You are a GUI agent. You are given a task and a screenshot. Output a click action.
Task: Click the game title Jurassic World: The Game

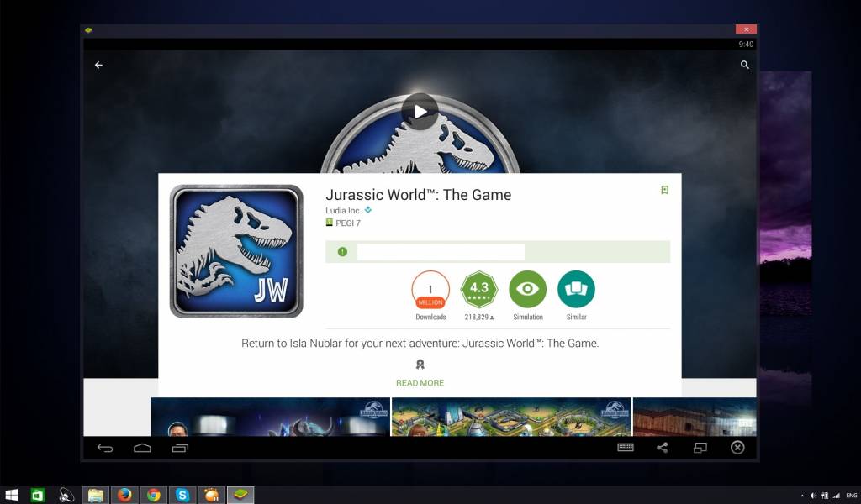(419, 195)
